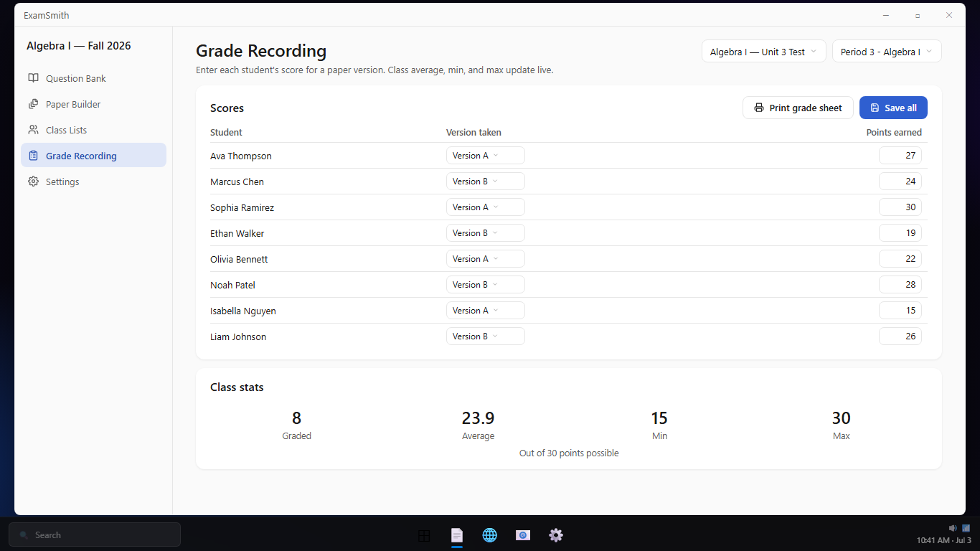Click the Save all button
Image resolution: width=980 pixels, height=551 pixels.
pyautogui.click(x=893, y=108)
